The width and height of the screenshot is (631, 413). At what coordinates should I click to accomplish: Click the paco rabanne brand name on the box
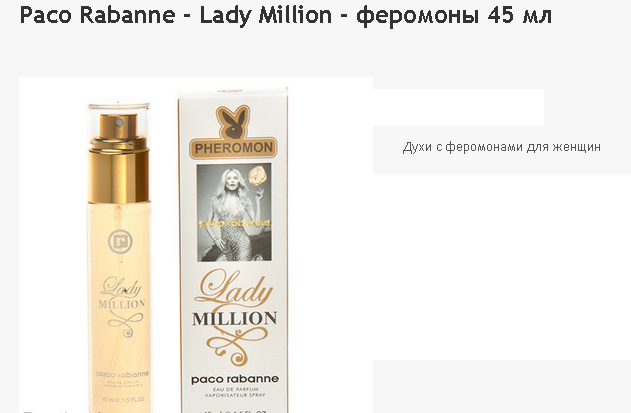point(235,379)
